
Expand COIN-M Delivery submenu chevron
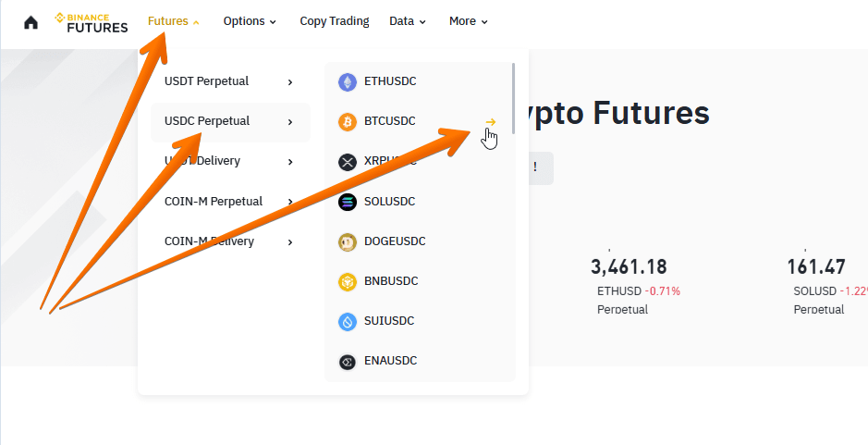pos(290,242)
